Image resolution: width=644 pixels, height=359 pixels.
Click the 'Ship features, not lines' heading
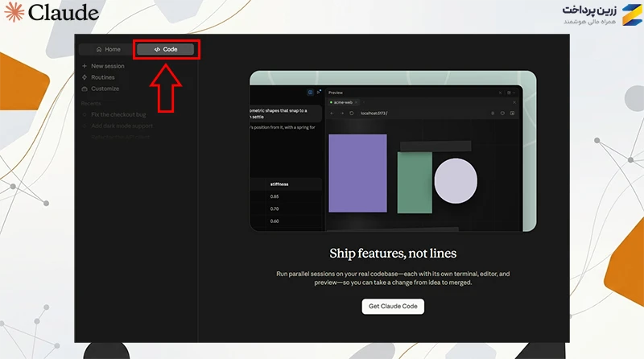pyautogui.click(x=393, y=254)
